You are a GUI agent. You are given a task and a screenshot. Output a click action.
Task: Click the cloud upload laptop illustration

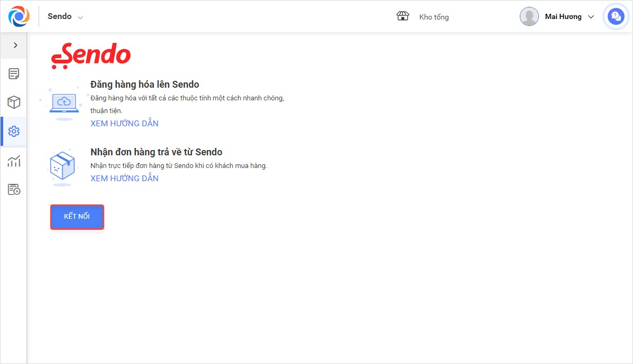coord(63,103)
